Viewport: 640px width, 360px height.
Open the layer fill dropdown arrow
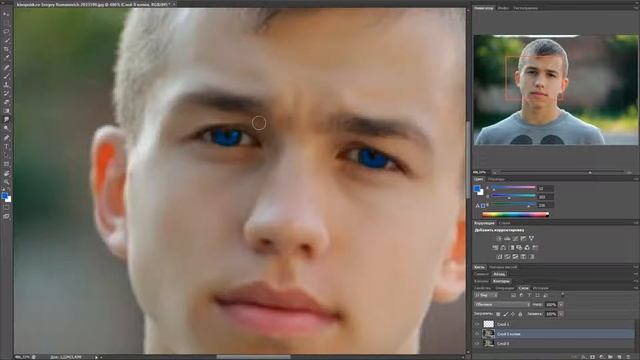tap(561, 314)
